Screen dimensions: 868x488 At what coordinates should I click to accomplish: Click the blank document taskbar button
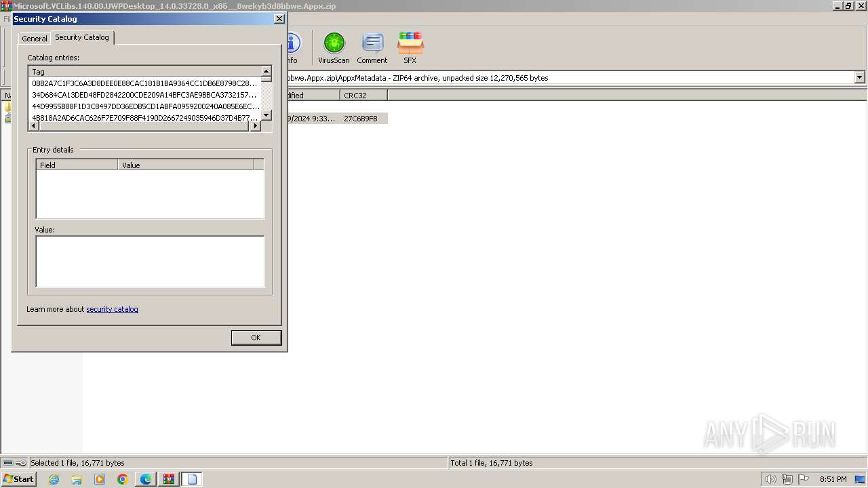click(192, 479)
